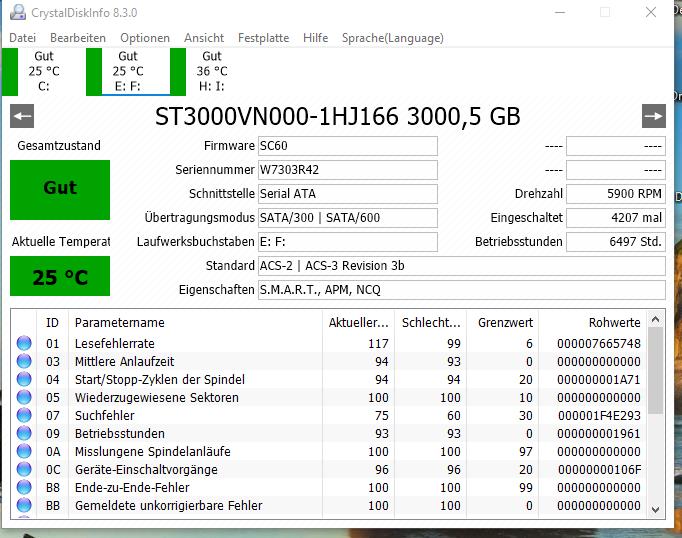Select the Lesefehlerrate row name
The height and width of the screenshot is (538, 682).
114,343
